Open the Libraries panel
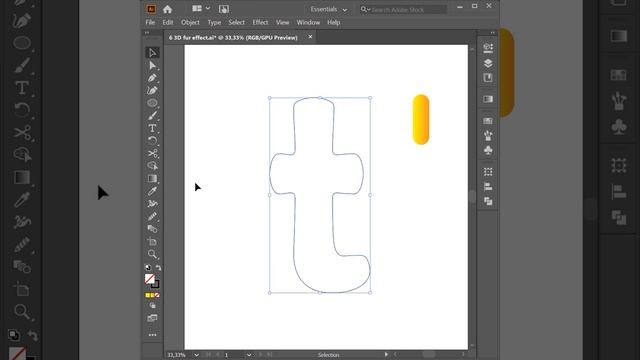The image size is (640, 360). tap(488, 78)
